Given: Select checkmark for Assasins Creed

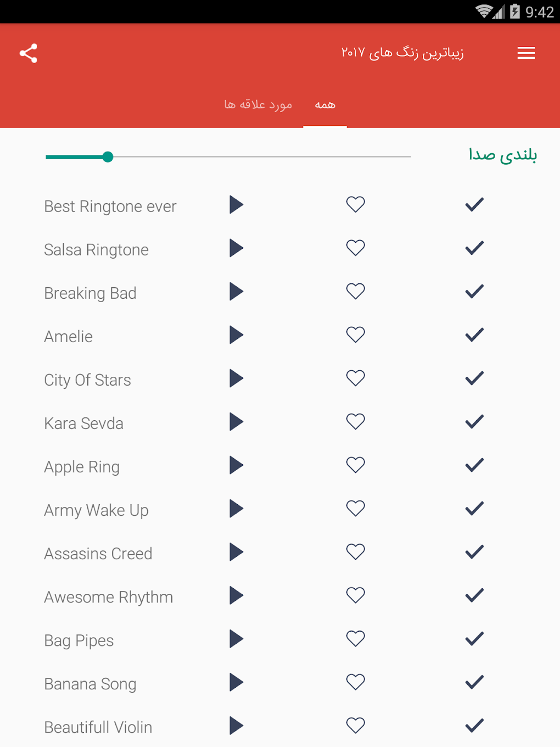Looking at the screenshot, I should click(x=474, y=552).
